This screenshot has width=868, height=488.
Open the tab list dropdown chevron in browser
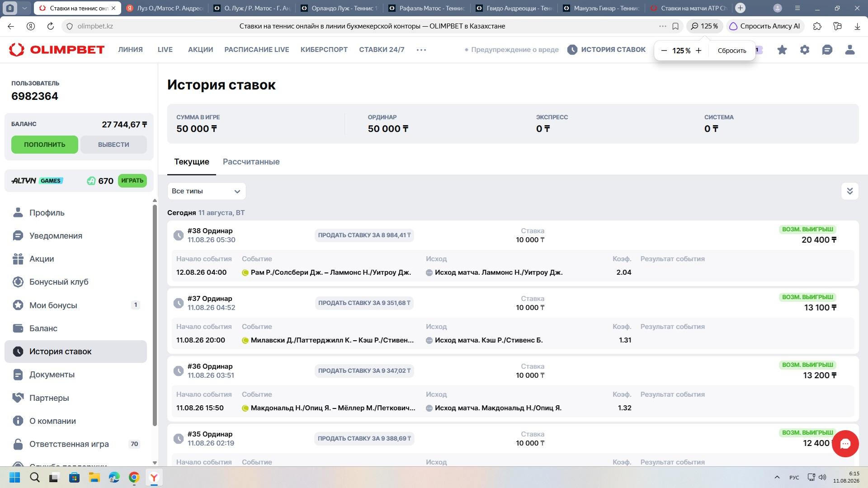pyautogui.click(x=25, y=8)
